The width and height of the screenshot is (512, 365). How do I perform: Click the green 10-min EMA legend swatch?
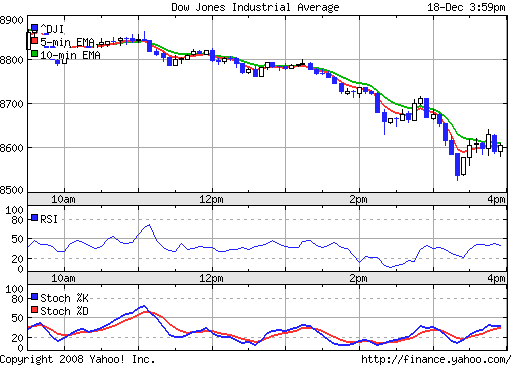click(x=34, y=53)
